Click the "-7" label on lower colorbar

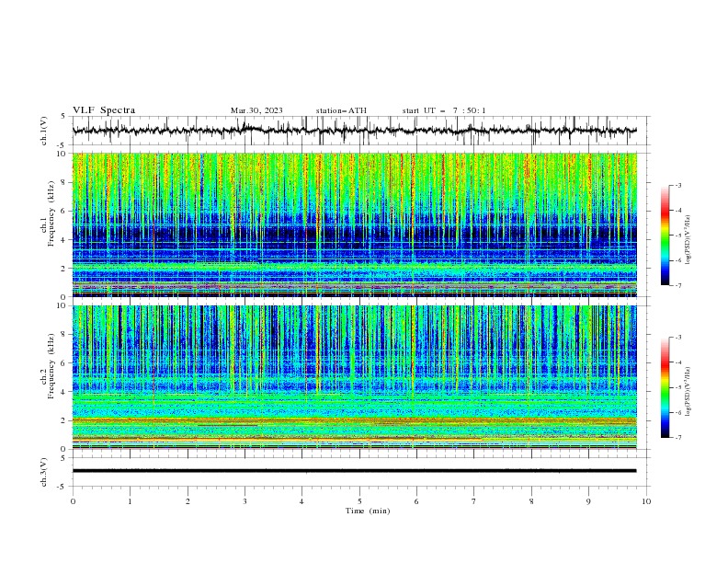tap(677, 438)
